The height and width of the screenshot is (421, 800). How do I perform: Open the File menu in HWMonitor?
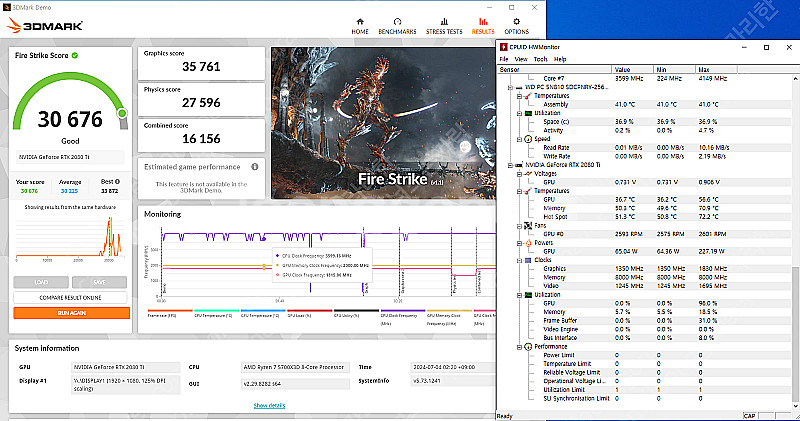[504, 59]
